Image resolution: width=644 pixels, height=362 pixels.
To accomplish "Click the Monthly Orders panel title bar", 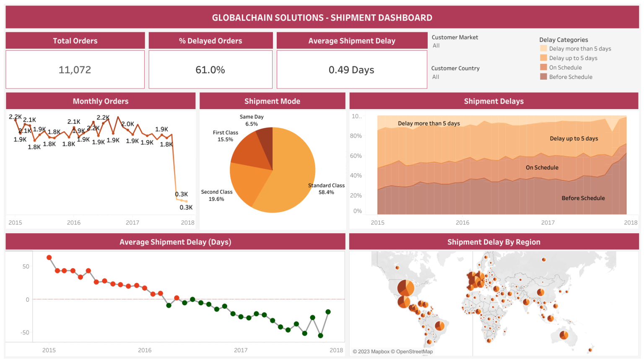I will point(100,101).
